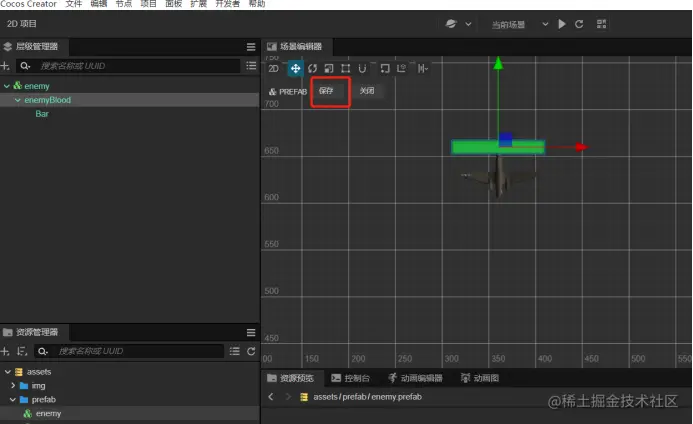Image resolution: width=693 pixels, height=424 pixels.
Task: Select the Rect transform tool
Action: coord(346,69)
